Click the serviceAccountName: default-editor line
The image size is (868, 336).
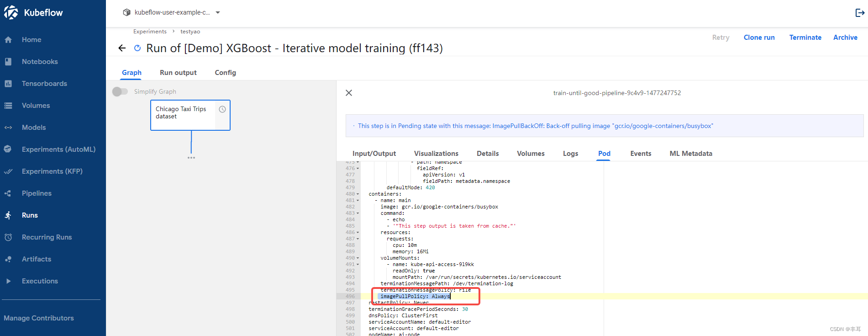coord(420,322)
